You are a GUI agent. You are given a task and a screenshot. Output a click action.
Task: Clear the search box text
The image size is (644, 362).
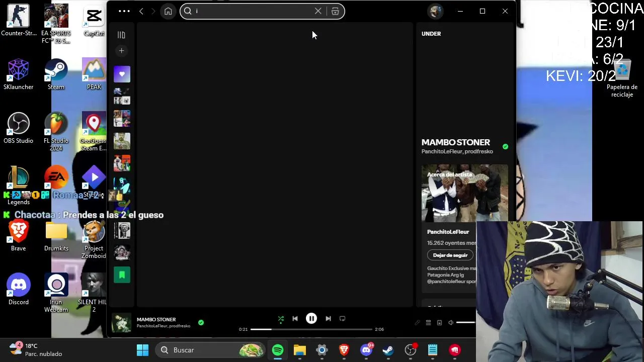(x=318, y=11)
